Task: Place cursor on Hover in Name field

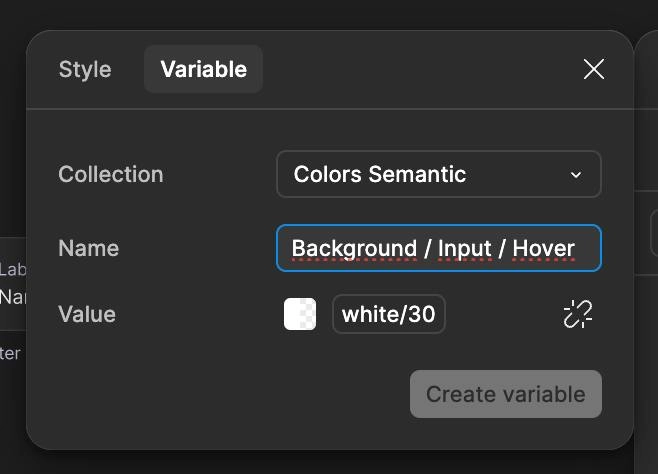Action: (543, 248)
